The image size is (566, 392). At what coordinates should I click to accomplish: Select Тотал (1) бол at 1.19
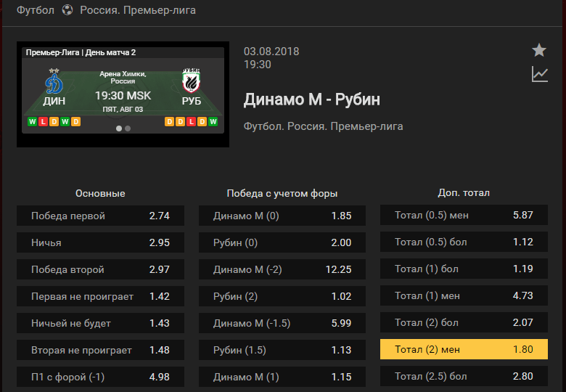[x=464, y=269]
